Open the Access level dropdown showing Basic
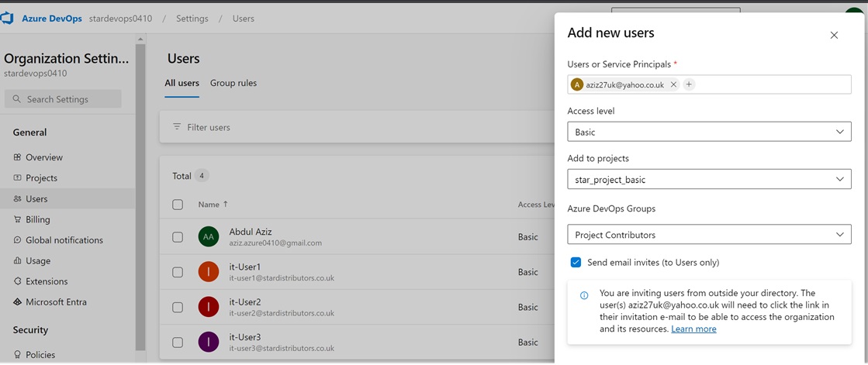868x365 pixels. click(x=709, y=132)
